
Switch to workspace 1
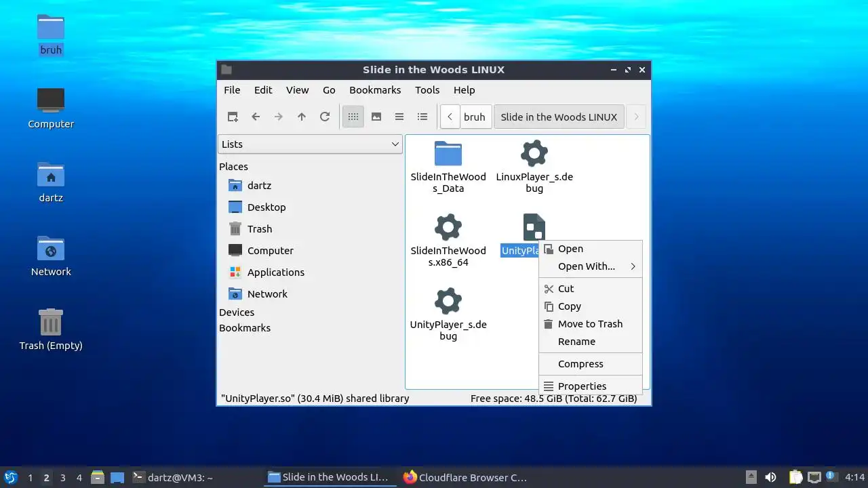[x=30, y=477]
